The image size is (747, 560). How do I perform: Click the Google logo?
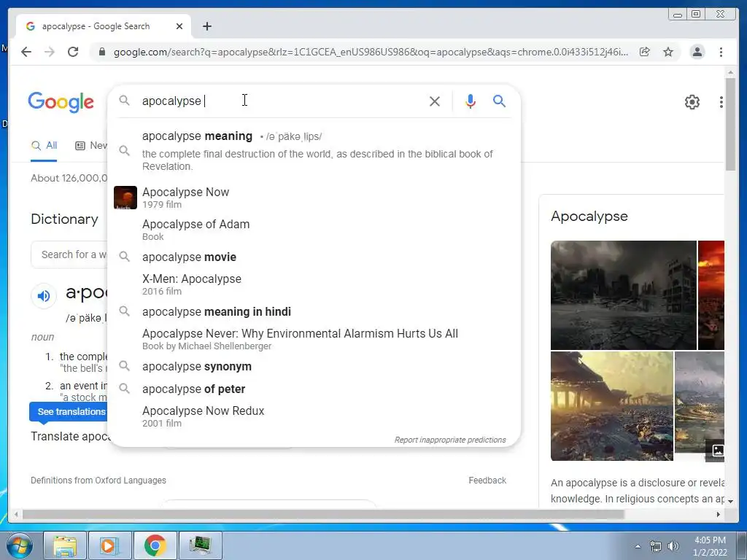click(61, 102)
